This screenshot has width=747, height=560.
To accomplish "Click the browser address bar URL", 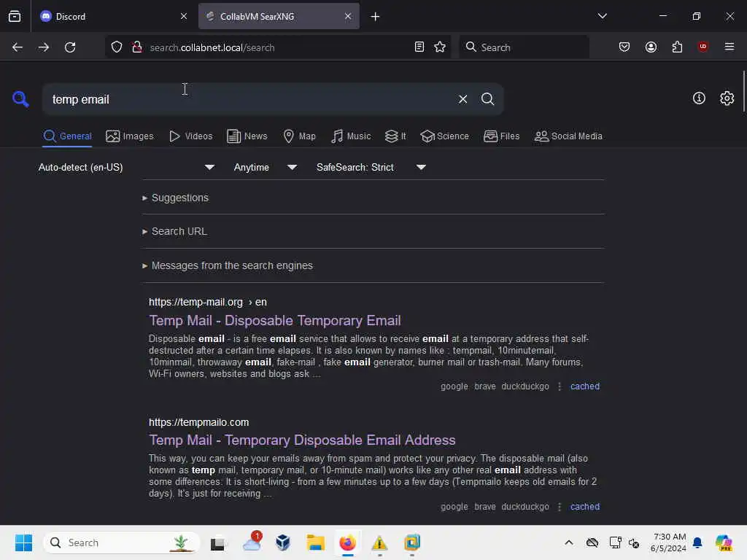I will pos(279,47).
